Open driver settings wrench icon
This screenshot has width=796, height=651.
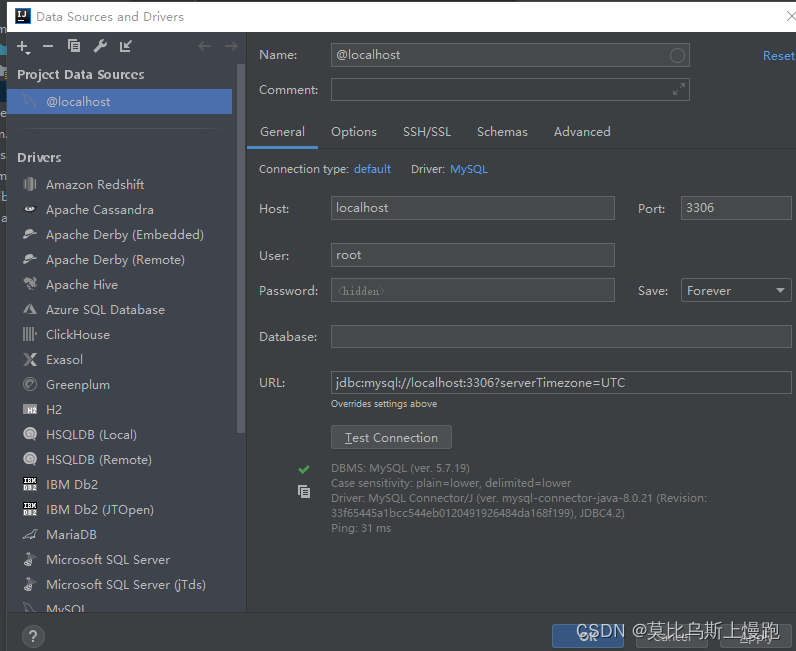(x=100, y=47)
